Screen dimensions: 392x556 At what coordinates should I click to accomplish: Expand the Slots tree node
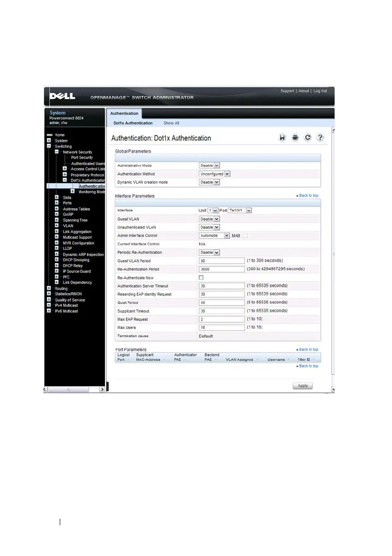[57, 197]
